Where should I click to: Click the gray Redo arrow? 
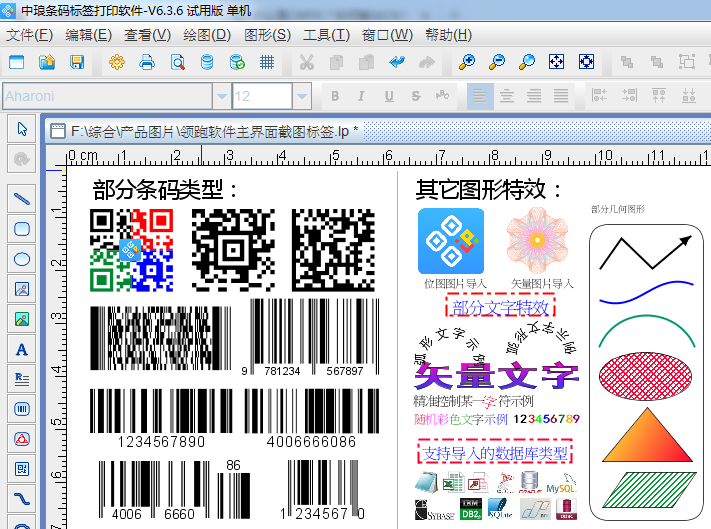point(427,62)
